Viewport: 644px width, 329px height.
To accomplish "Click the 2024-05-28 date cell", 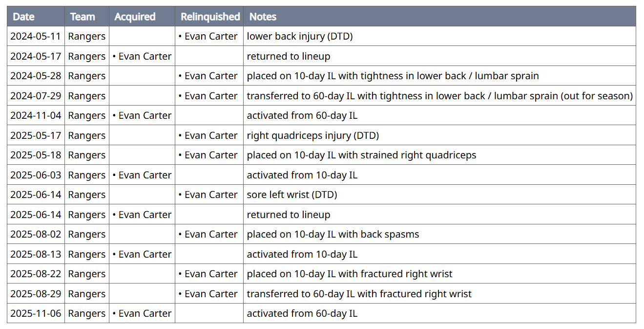I will (x=36, y=76).
